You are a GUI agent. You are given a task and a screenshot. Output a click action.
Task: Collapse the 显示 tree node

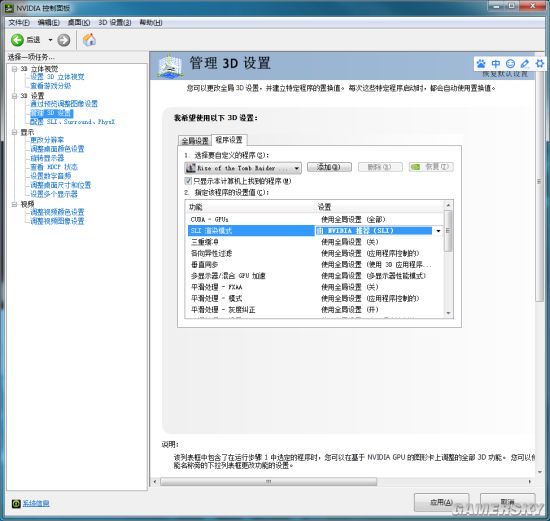tap(14, 132)
